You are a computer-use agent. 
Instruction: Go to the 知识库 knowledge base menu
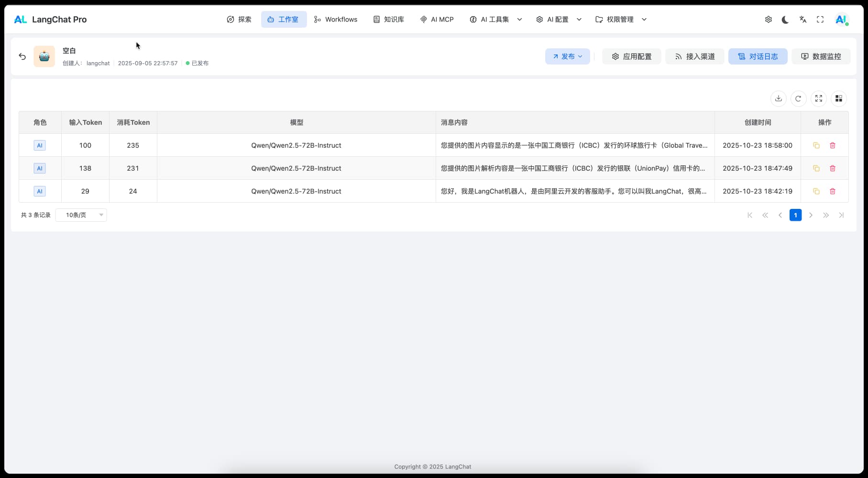(388, 20)
